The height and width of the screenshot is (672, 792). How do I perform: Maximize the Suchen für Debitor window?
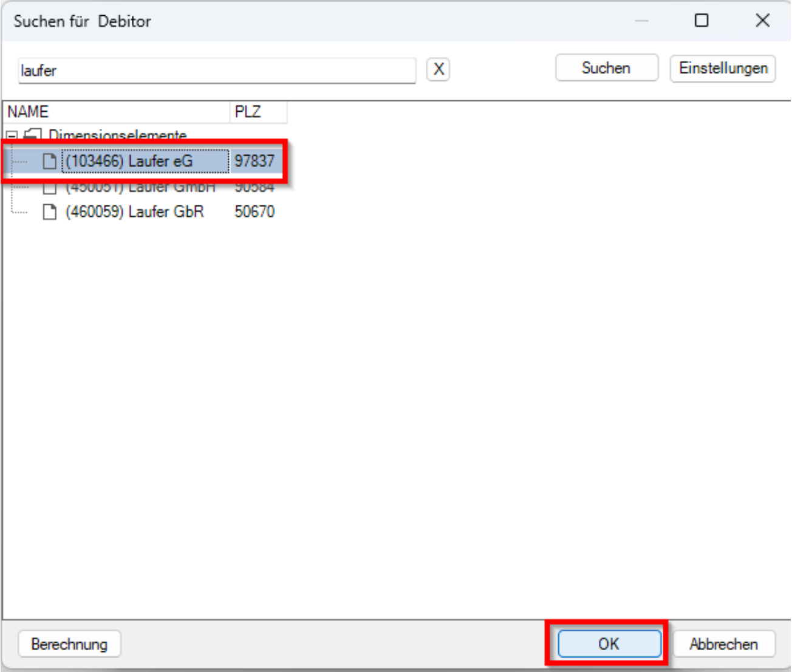702,21
